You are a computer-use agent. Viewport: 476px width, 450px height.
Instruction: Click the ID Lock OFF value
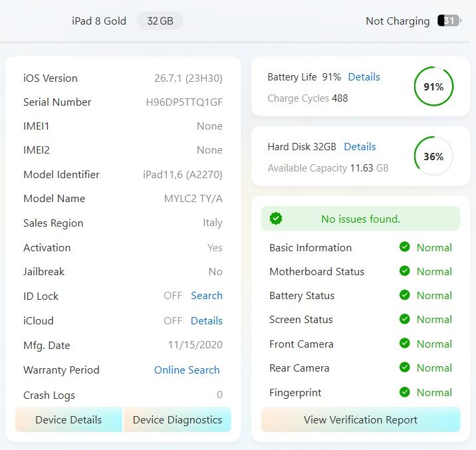[173, 296]
